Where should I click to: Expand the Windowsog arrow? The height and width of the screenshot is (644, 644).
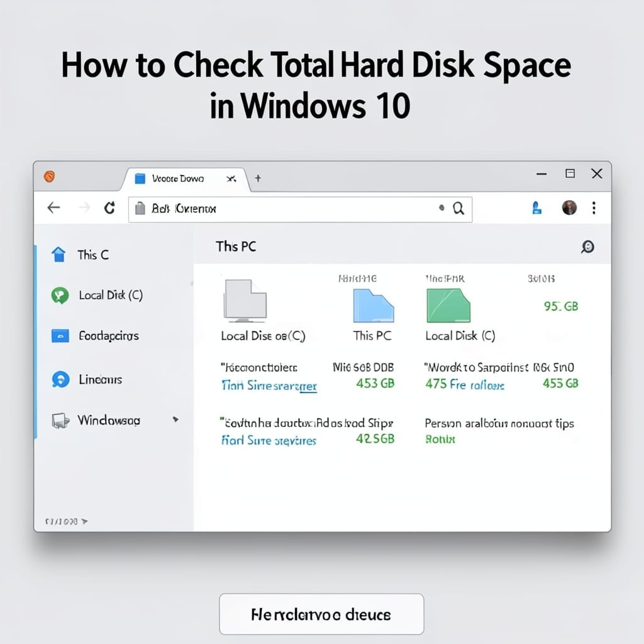point(175,419)
